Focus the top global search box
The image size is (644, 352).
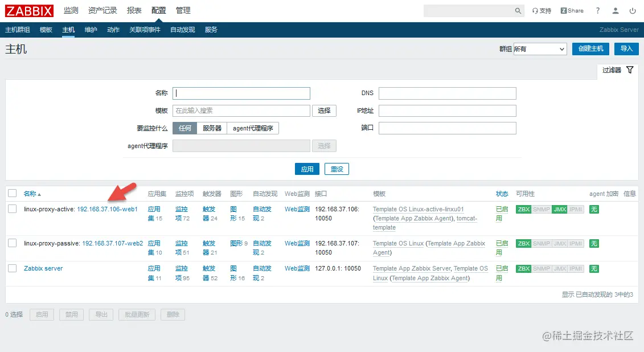coord(469,11)
